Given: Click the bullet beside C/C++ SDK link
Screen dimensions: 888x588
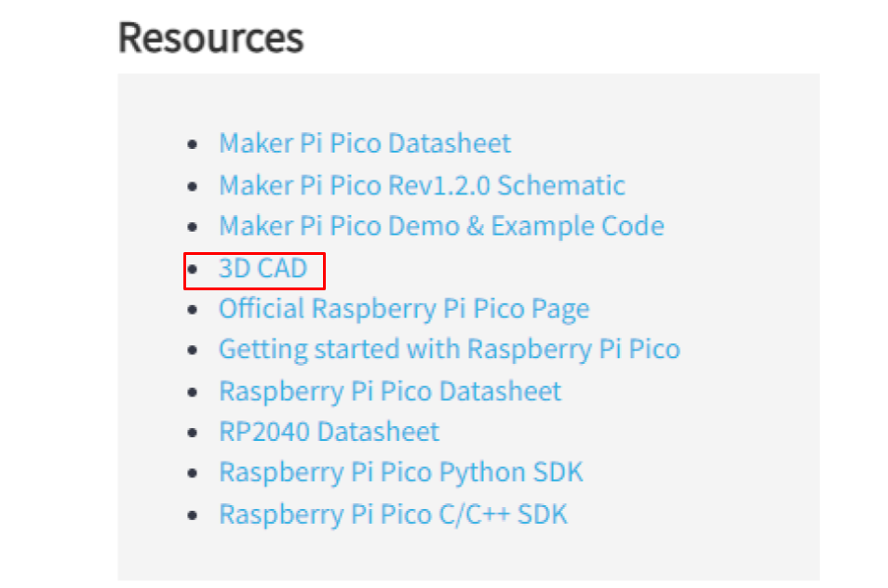Looking at the screenshot, I should [193, 514].
